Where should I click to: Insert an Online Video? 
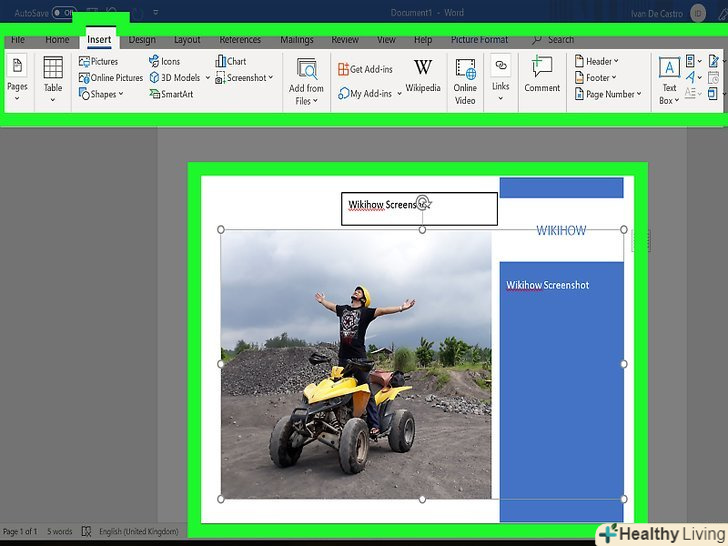(x=465, y=79)
